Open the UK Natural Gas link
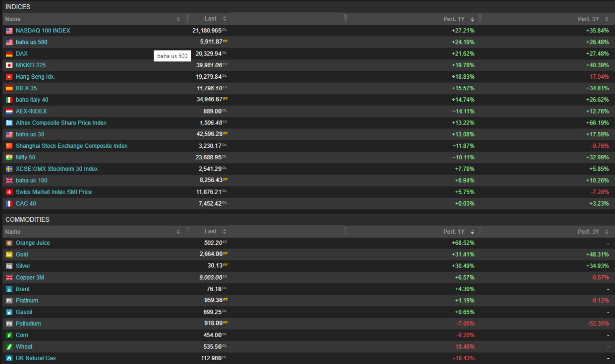The height and width of the screenshot is (364, 615). [x=36, y=358]
